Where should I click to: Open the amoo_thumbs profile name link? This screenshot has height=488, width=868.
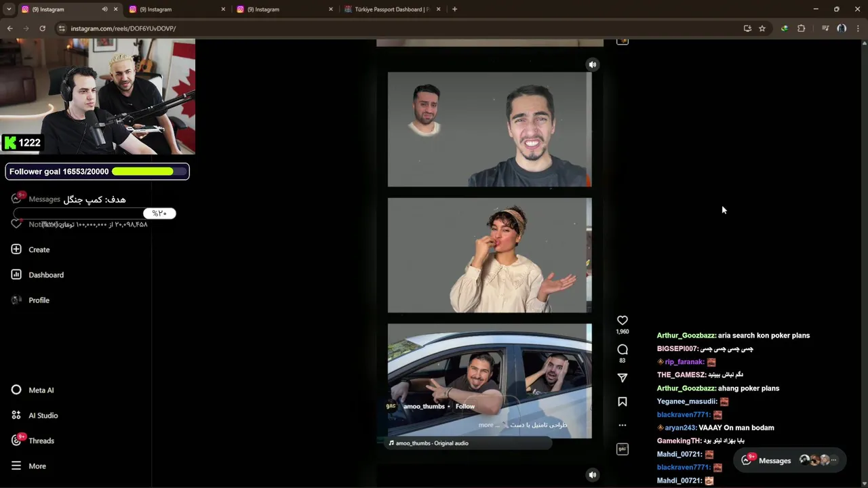tap(424, 406)
